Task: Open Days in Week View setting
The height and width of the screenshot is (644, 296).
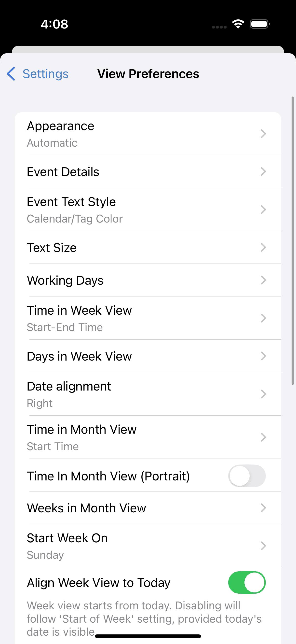Action: tap(148, 356)
